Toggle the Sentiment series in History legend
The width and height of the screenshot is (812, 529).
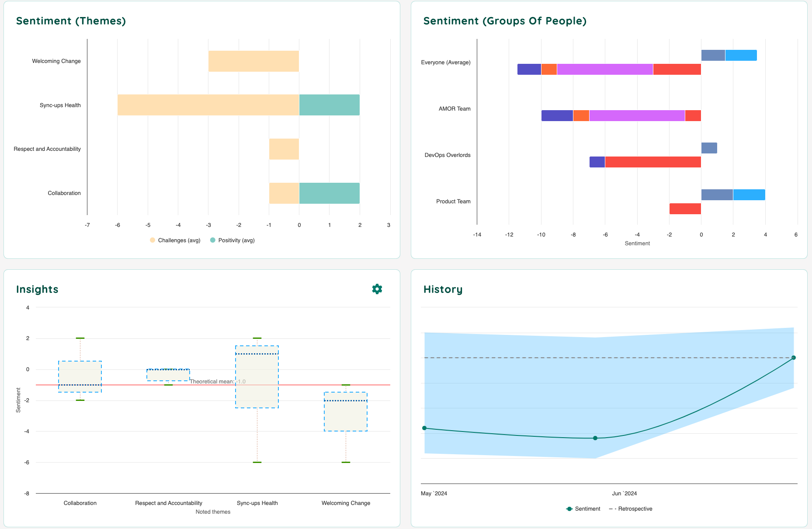(x=583, y=509)
